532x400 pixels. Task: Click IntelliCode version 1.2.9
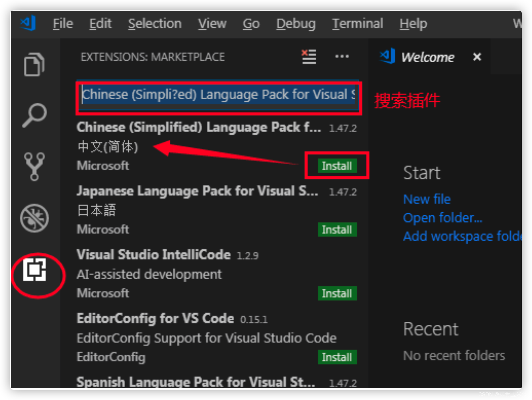[x=248, y=256]
